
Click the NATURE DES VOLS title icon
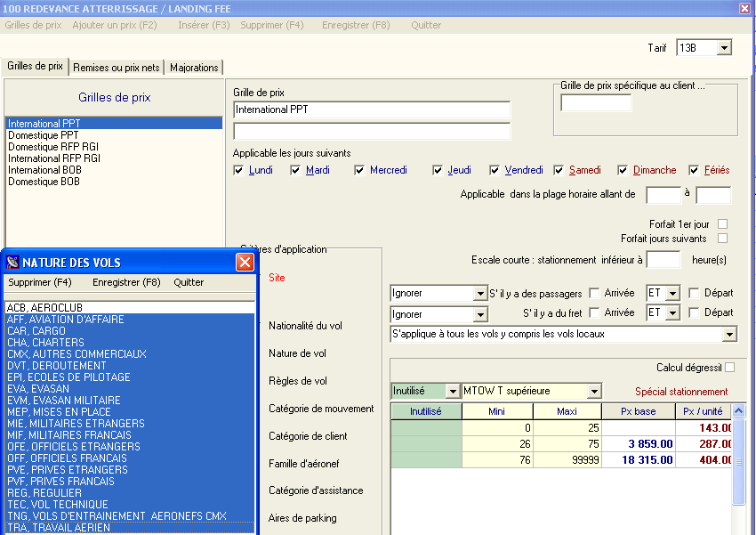pyautogui.click(x=12, y=263)
